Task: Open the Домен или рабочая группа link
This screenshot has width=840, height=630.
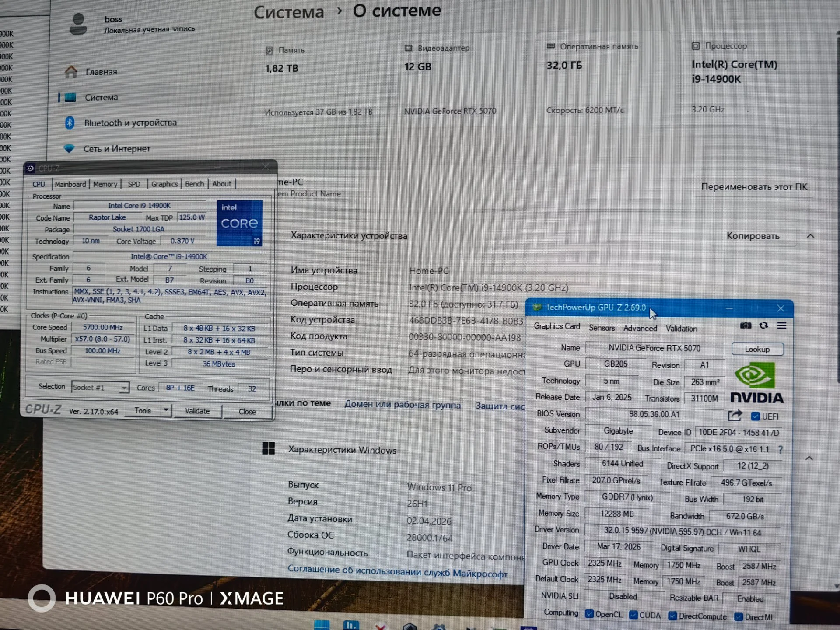Action: coord(402,405)
